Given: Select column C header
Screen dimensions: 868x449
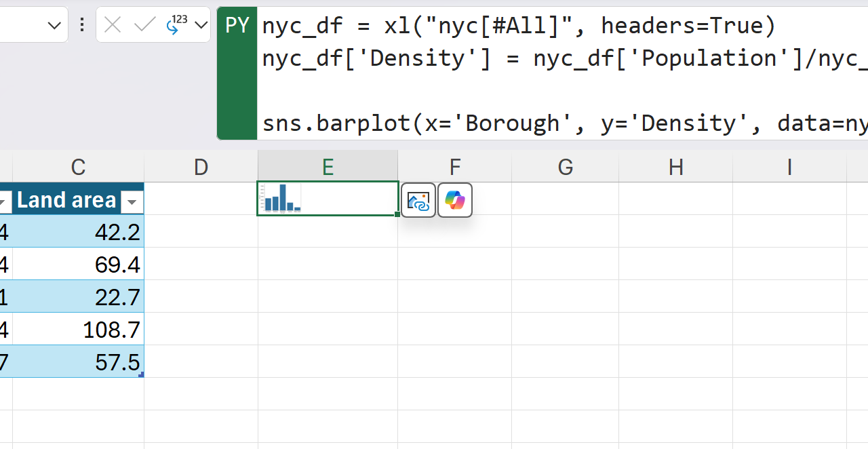Looking at the screenshot, I should click(78, 167).
